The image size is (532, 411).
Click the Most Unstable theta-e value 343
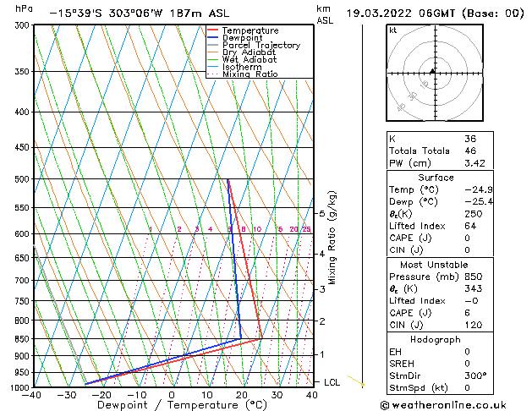point(474,288)
